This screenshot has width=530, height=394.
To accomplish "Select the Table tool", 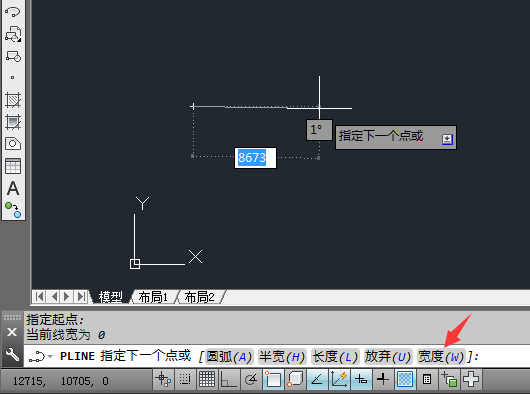I will [13, 166].
